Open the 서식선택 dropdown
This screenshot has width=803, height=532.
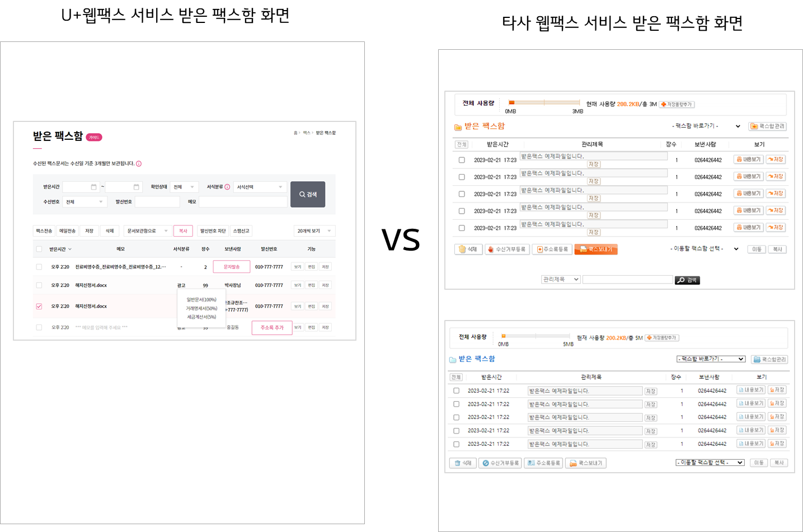260,187
